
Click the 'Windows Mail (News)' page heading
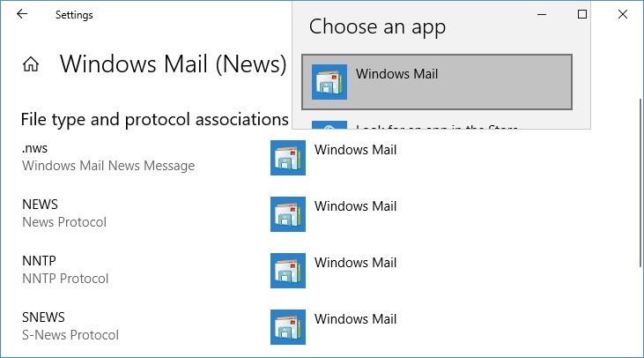[174, 64]
